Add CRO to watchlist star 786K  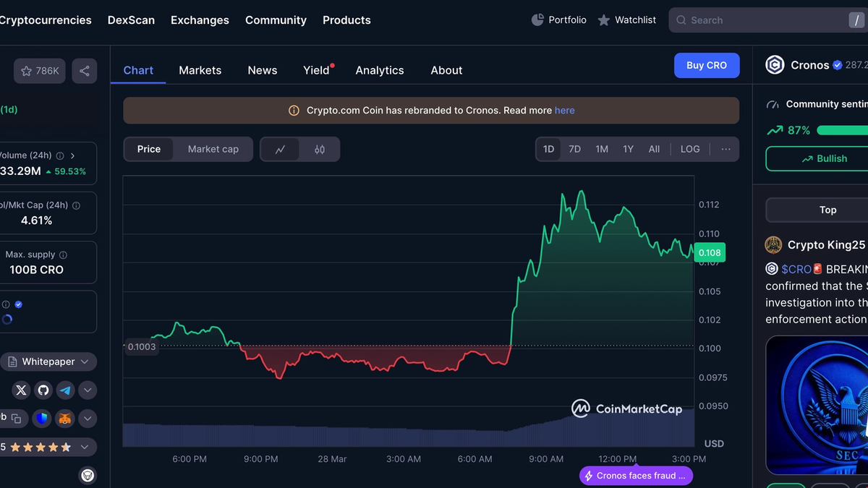39,71
